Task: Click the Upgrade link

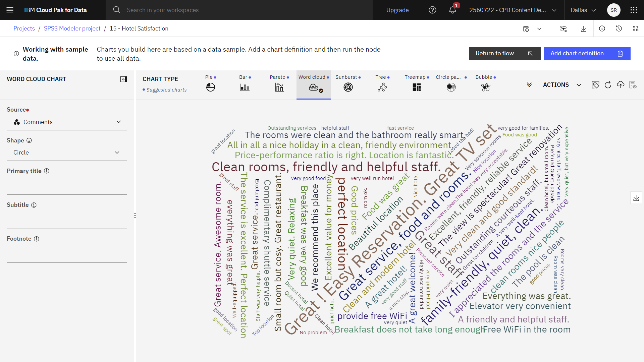Action: pyautogui.click(x=397, y=10)
